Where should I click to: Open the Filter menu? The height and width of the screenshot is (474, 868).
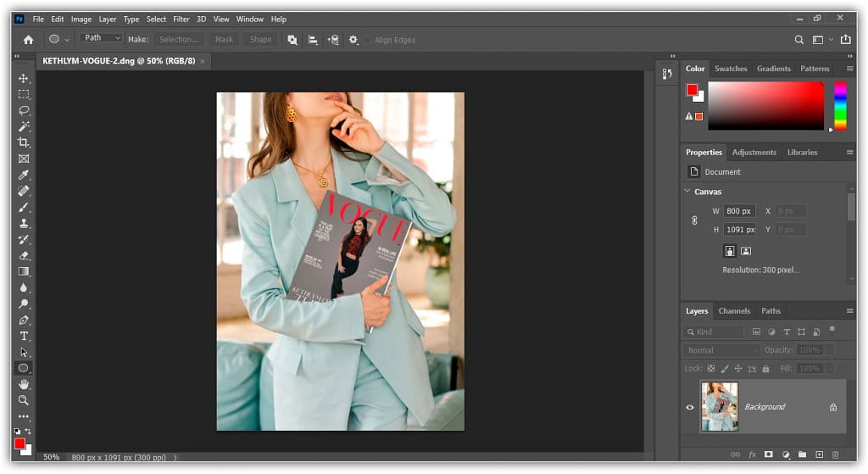(181, 19)
